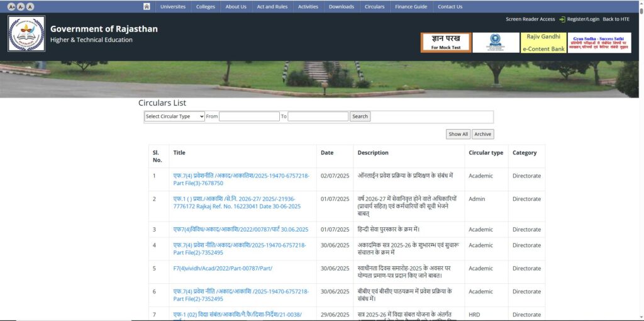The image size is (644, 321).
Task: Open circular F7(4)vividh/Acad/2022/Part-00787/Part/ link
Action: (x=223, y=269)
